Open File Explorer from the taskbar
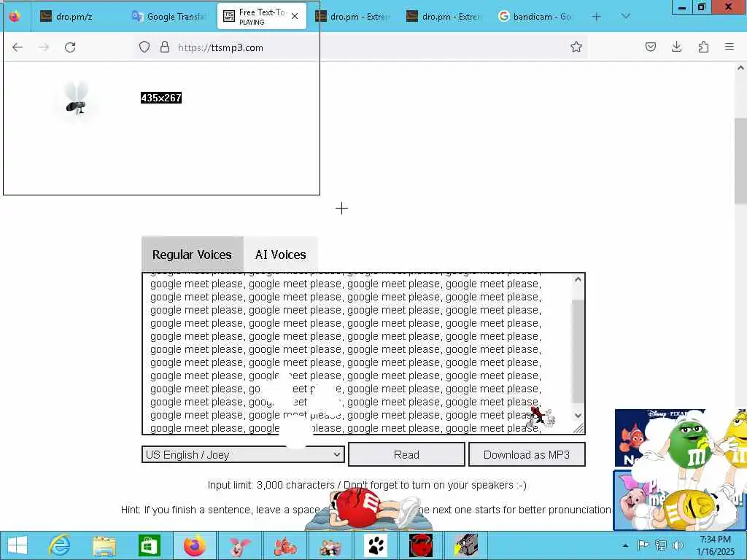The image size is (747, 560). click(x=104, y=545)
